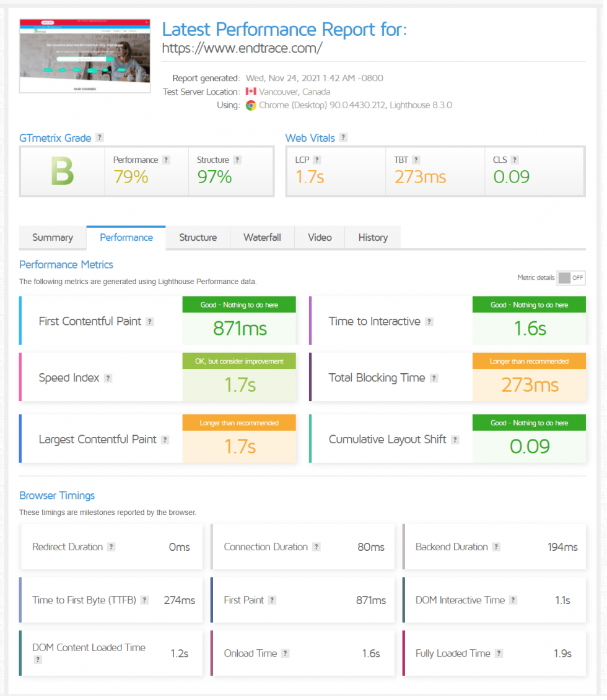Toggle Metric details on
This screenshot has width=607, height=700.
coord(570,278)
